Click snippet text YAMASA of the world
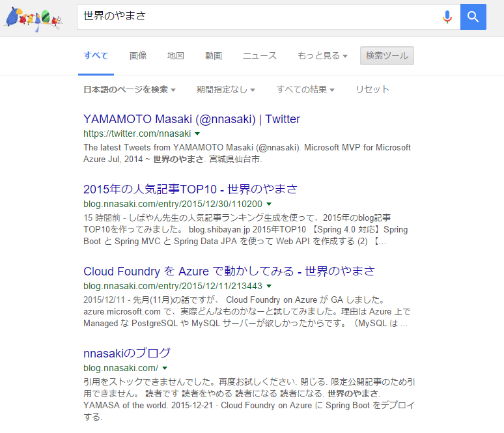Viewport: 504px width, 433px height. point(126,405)
